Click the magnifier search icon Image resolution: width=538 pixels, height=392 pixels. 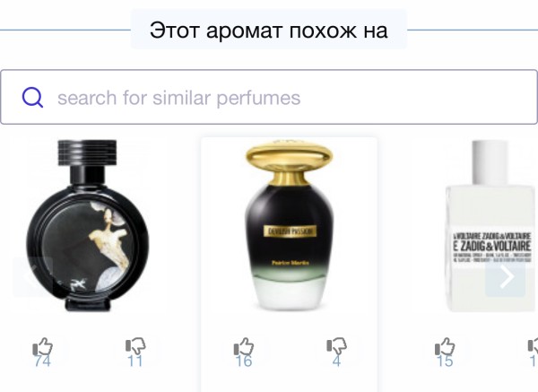32,97
